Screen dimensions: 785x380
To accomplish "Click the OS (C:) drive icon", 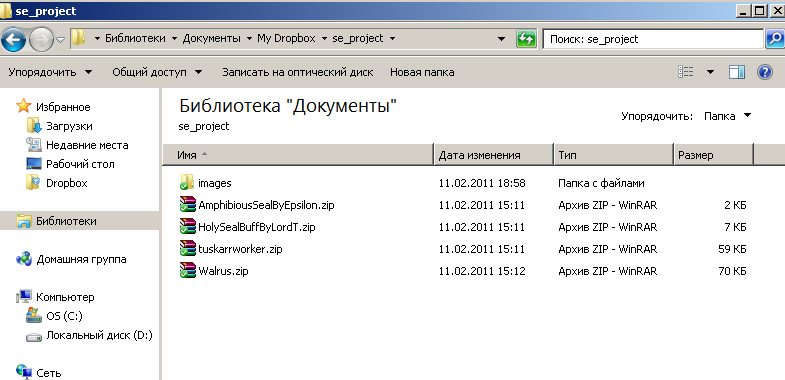I will 34,315.
